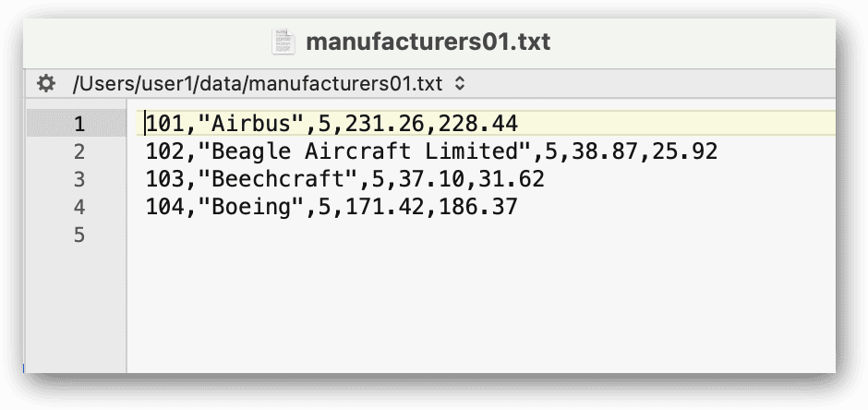Click the value 186.37 in line 4

click(x=478, y=206)
